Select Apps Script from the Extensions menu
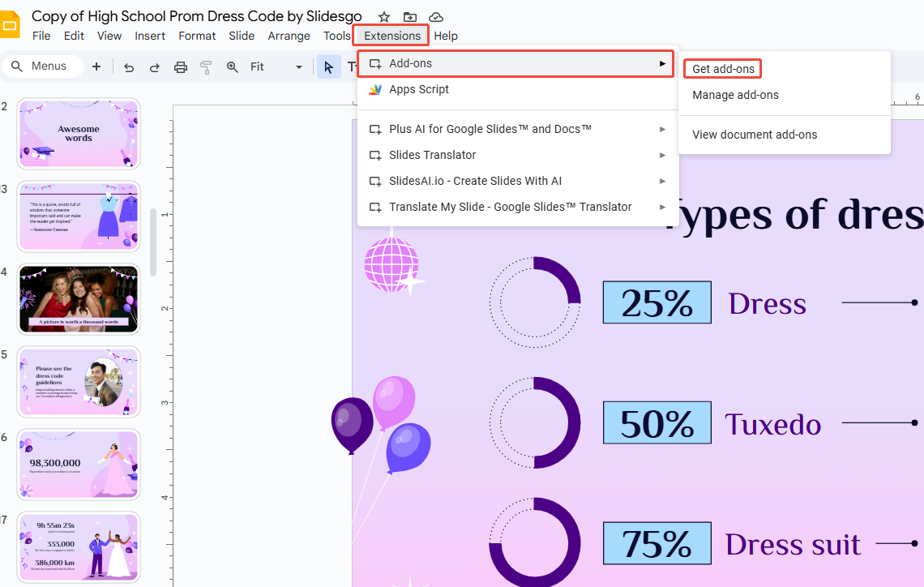The width and height of the screenshot is (924, 587). [418, 89]
